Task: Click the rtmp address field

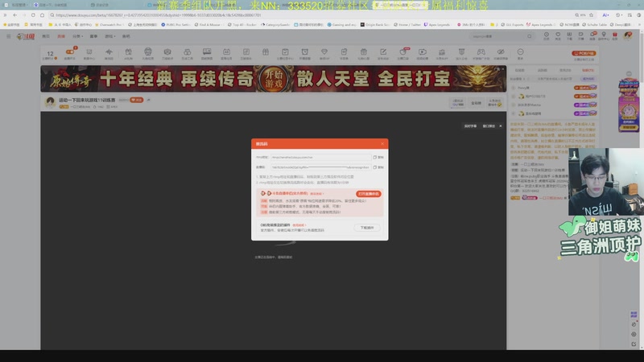Action: click(x=320, y=157)
